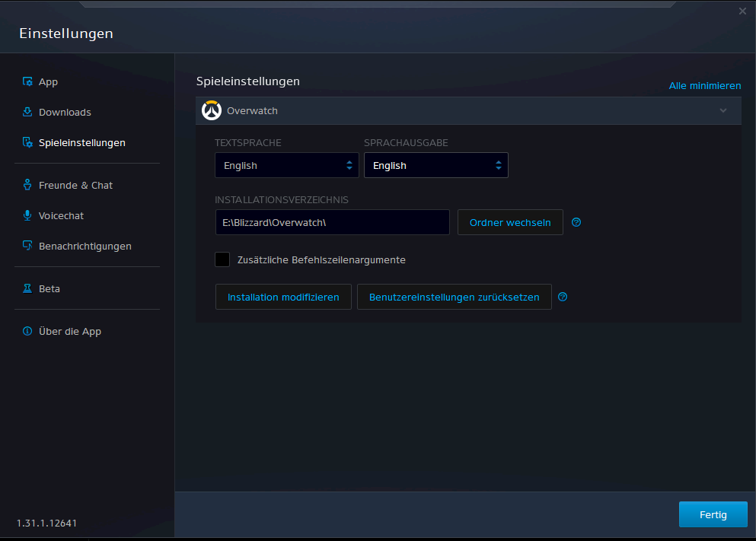The image size is (756, 541).
Task: Click the Overwatch game logo
Action: tap(211, 110)
